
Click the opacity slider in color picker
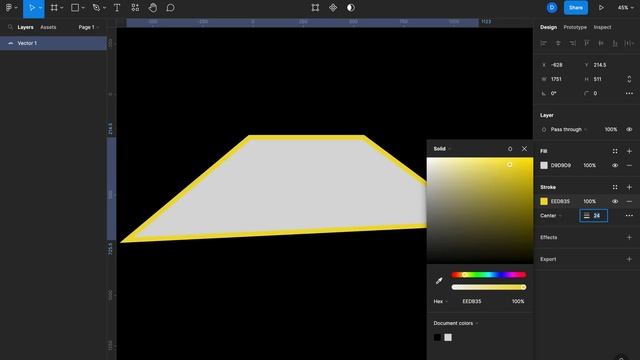pyautogui.click(x=489, y=287)
